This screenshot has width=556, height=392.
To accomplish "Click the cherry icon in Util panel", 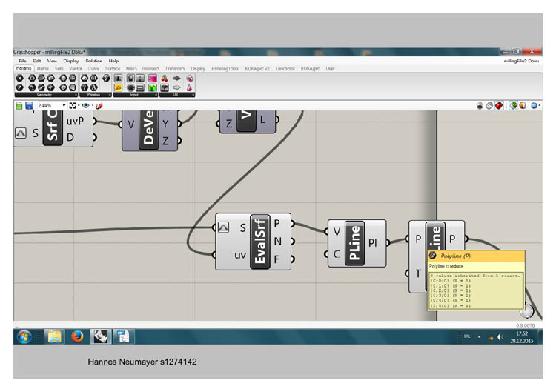I will (165, 78).
